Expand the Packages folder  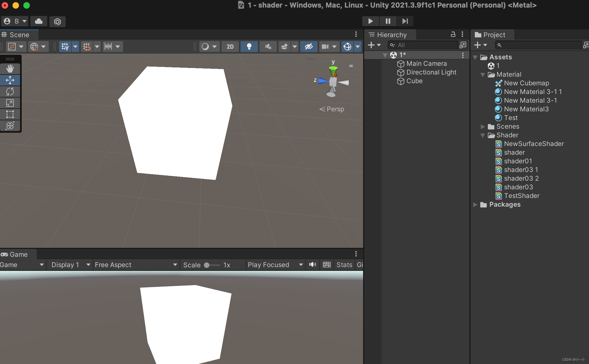475,204
